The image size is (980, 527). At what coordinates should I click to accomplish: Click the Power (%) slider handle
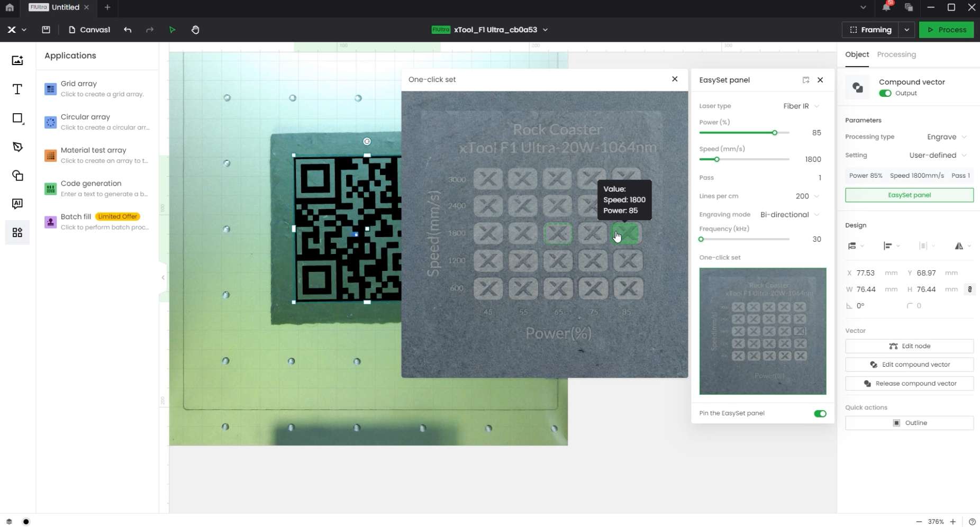click(775, 133)
